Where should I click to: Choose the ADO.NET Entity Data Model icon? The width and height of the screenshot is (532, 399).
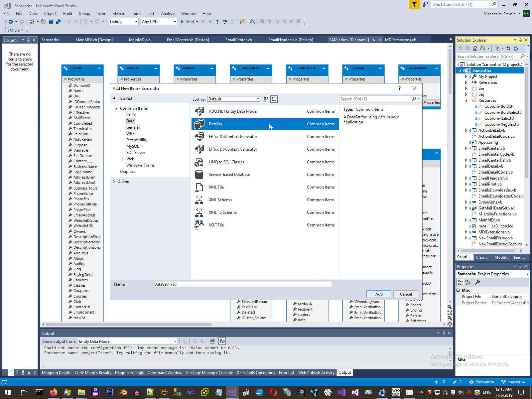(x=199, y=111)
